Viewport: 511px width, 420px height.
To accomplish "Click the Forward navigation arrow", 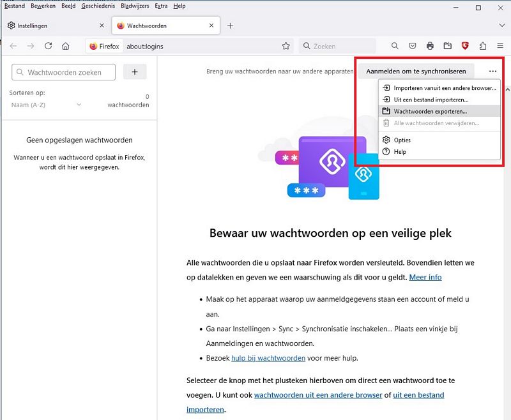I will point(31,46).
